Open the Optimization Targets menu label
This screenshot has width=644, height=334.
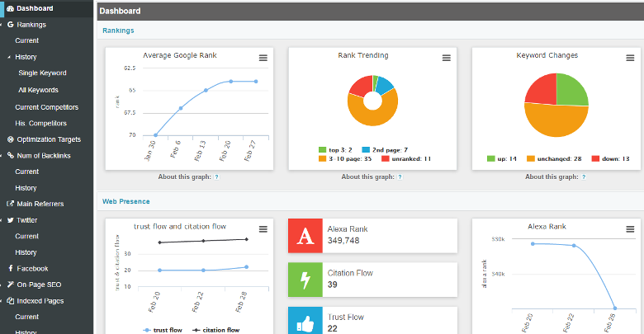49,139
